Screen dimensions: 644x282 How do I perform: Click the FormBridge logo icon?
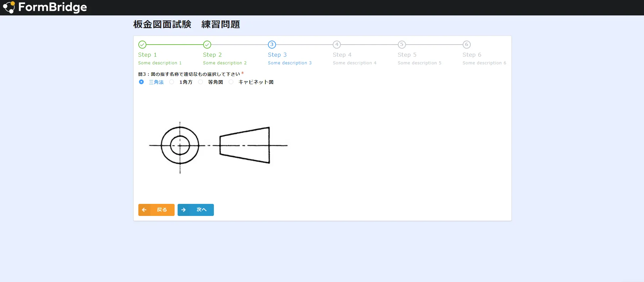9,7
